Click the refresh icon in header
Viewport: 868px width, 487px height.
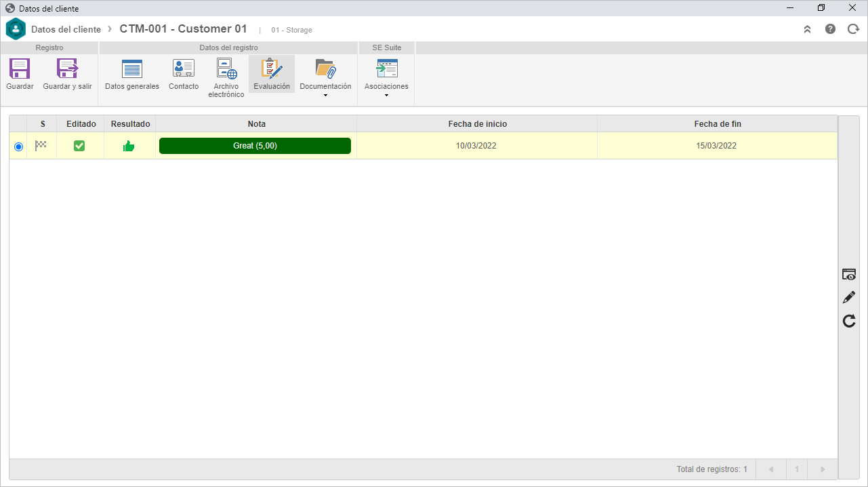pos(853,29)
